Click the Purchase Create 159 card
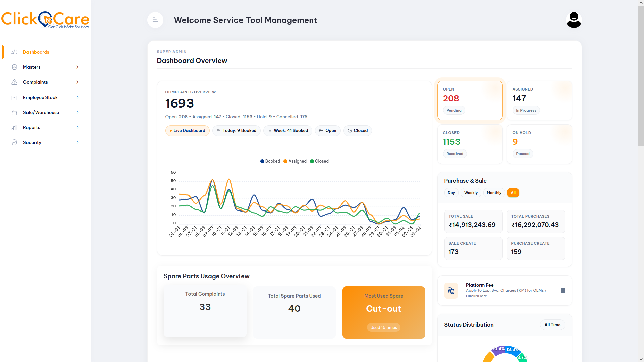644x362 pixels. point(536,248)
